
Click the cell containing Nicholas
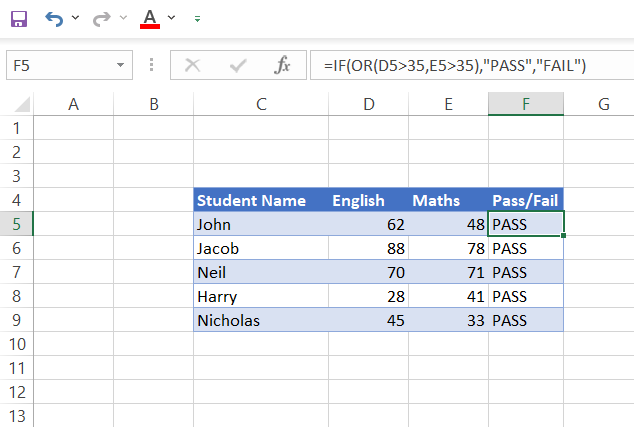coord(260,321)
